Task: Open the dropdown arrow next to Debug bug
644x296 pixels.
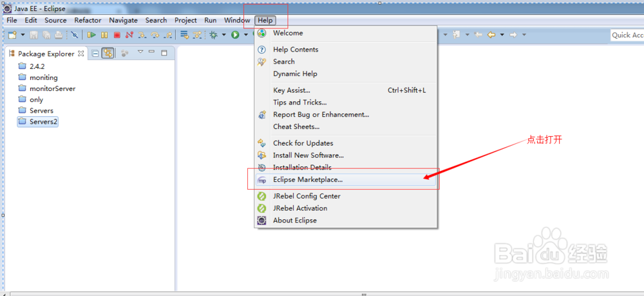Action: click(224, 35)
